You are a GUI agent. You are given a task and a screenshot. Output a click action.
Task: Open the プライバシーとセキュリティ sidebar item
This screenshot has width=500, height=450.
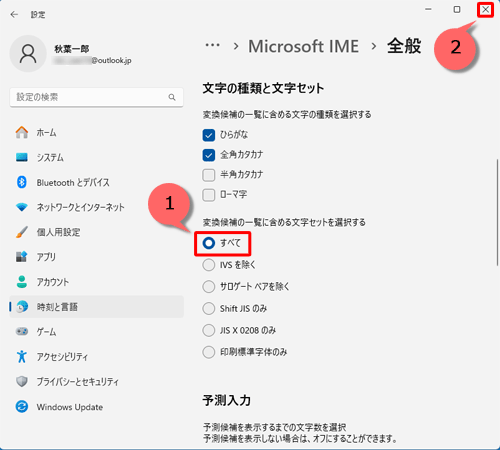point(97,382)
